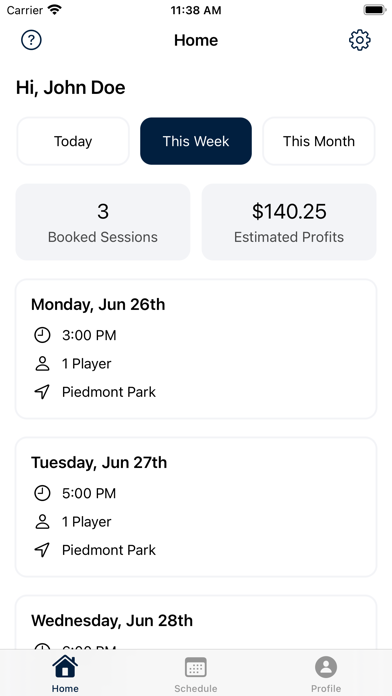Click the location arrow on Monday's Piedmont Park
Image resolution: width=392 pixels, height=696 pixels.
(42, 392)
